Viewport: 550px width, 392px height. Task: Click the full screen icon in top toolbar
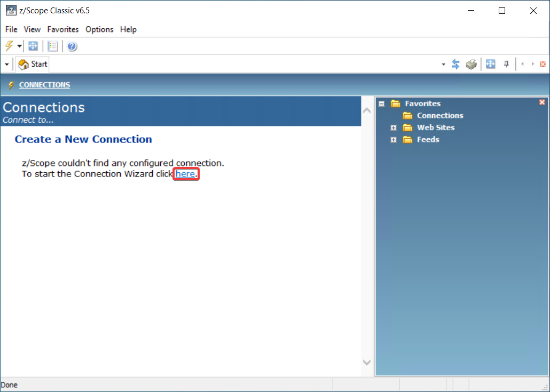pyautogui.click(x=33, y=46)
